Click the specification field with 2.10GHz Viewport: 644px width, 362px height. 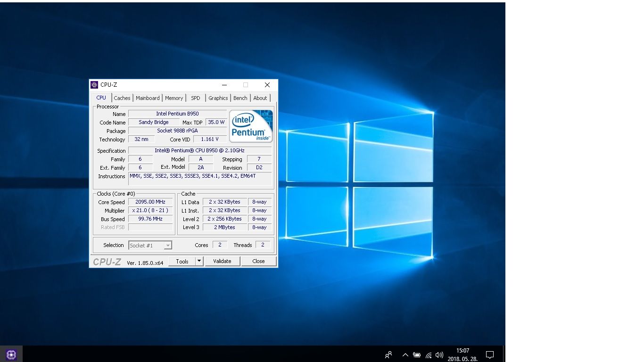click(200, 150)
